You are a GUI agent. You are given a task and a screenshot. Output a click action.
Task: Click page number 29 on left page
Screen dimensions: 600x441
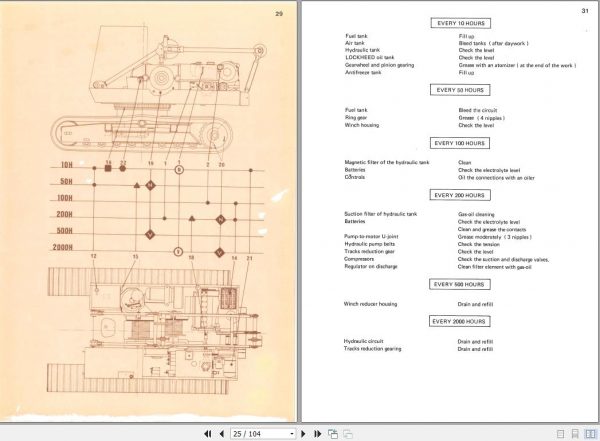[x=279, y=12]
